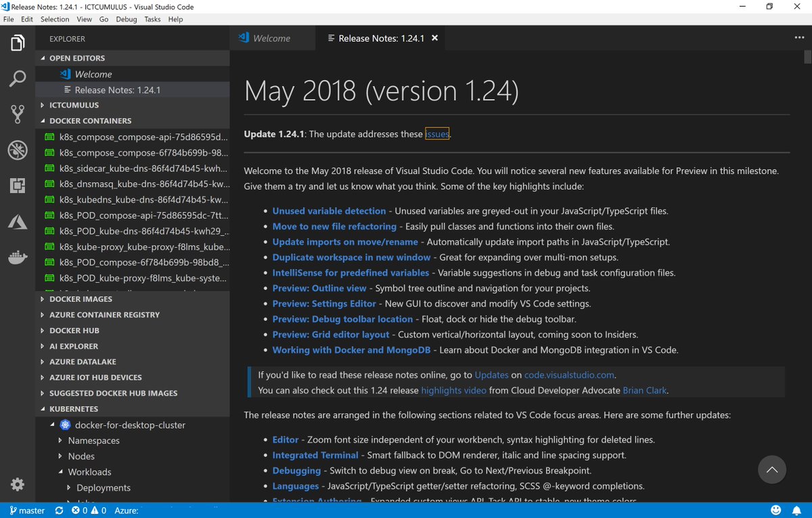Expand the Deployments tree node
812x518 pixels.
(x=70, y=488)
